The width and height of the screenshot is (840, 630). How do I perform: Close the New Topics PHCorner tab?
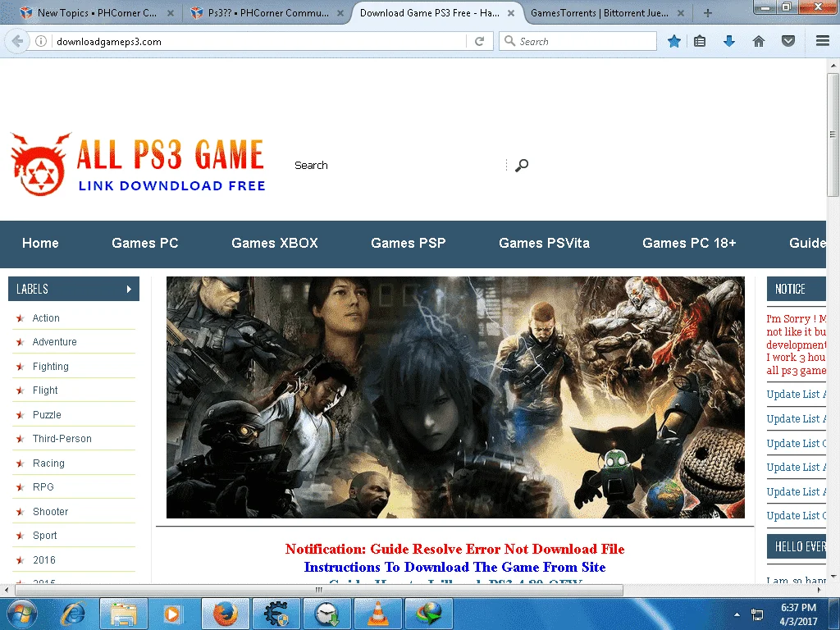point(171,13)
